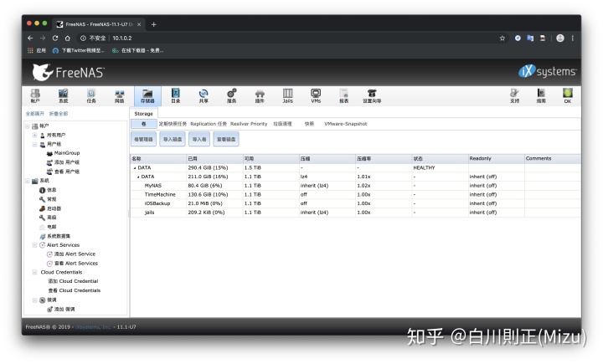Select MainGroup in the tree
The width and height of the screenshot is (603, 364).
66,153
